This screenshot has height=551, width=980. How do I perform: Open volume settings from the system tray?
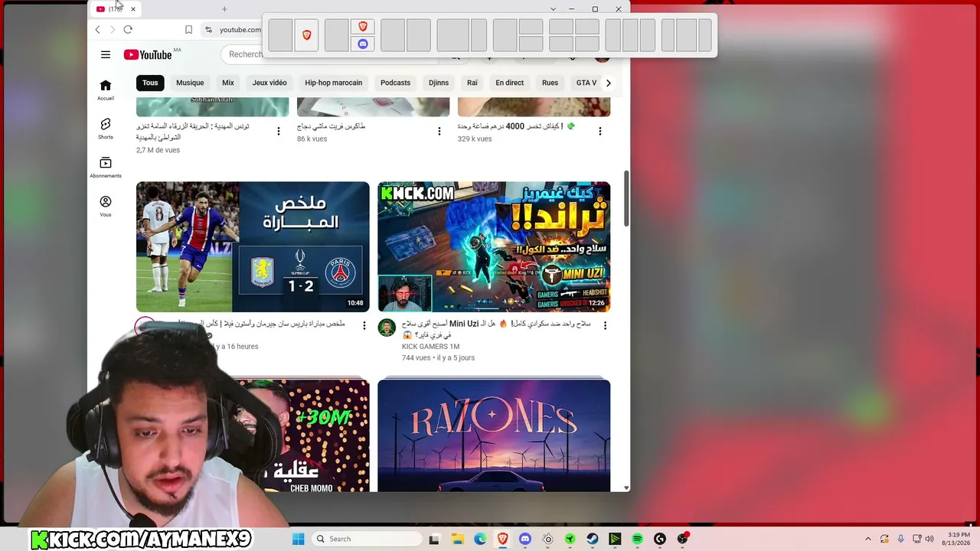coord(931,539)
